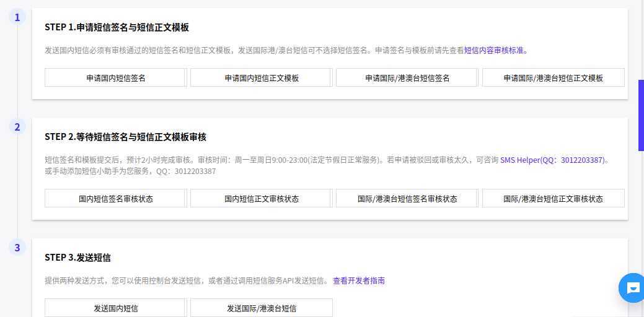Click 申请国内短信正文模板 button
This screenshot has height=317, width=644.
(x=261, y=77)
